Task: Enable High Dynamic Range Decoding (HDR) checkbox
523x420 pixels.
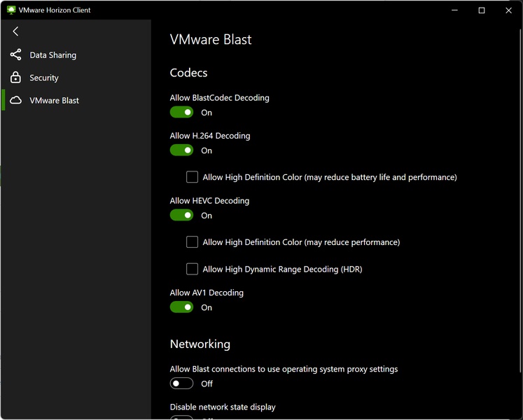Action: [192, 269]
